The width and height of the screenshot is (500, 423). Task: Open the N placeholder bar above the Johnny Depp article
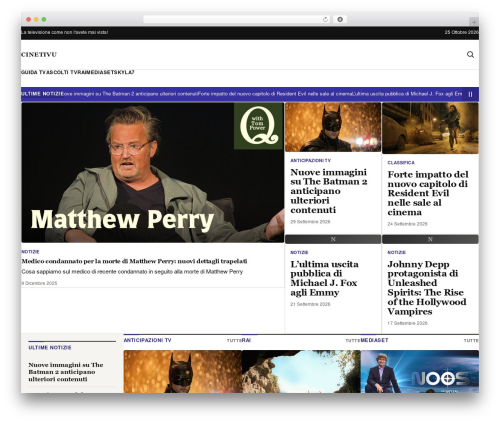click(430, 239)
